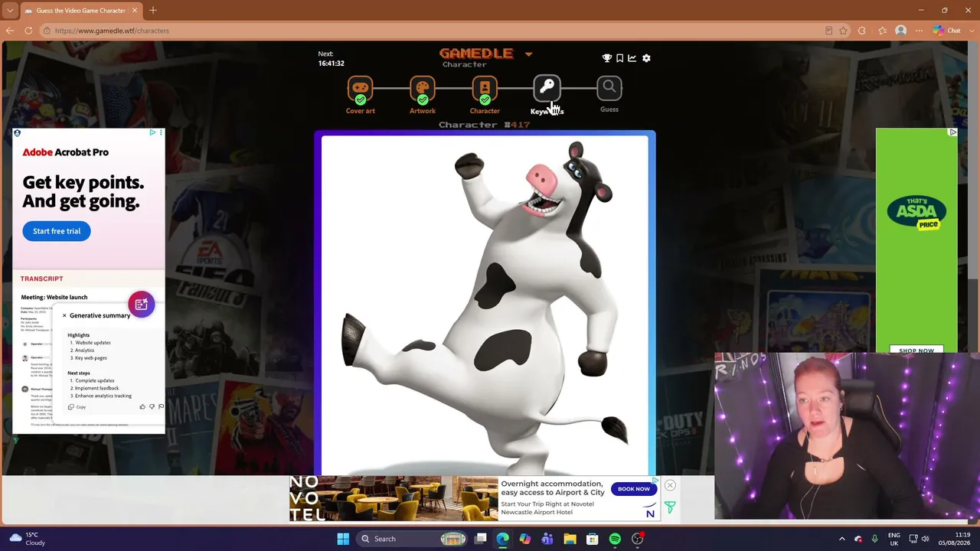Add this page to favorites

[843, 31]
